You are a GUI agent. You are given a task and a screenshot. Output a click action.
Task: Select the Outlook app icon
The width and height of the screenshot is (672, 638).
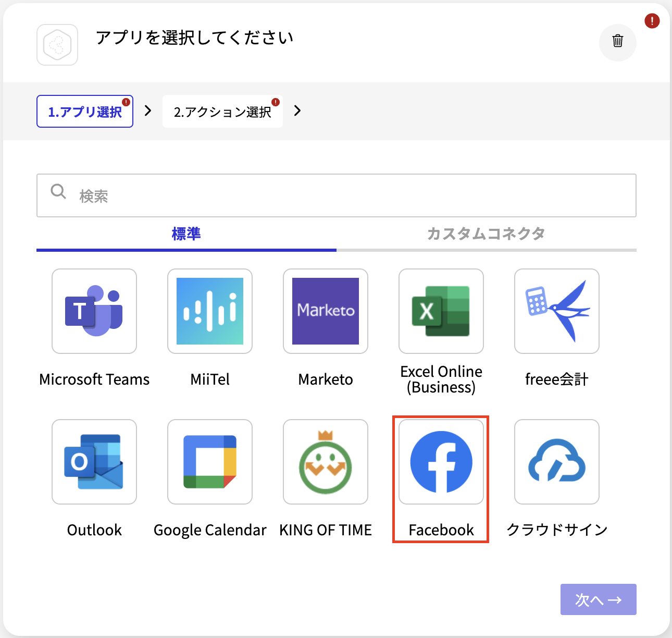click(x=94, y=462)
